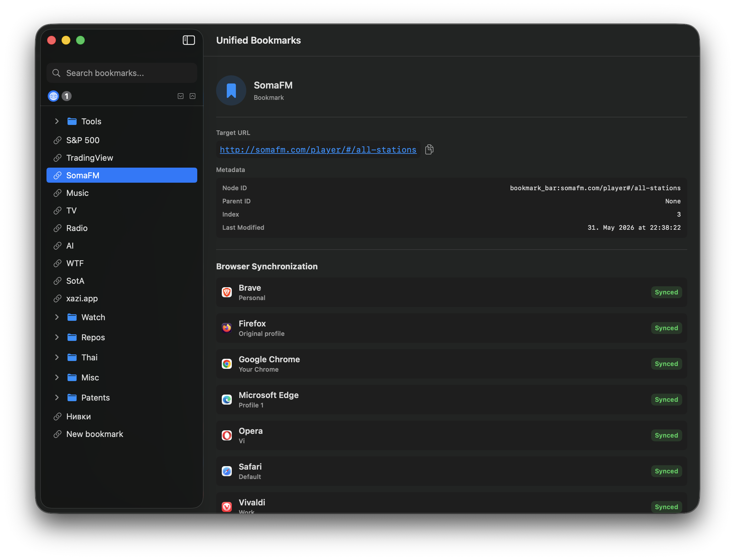Click the Brave Synced status badge
The image size is (735, 560).
point(666,292)
